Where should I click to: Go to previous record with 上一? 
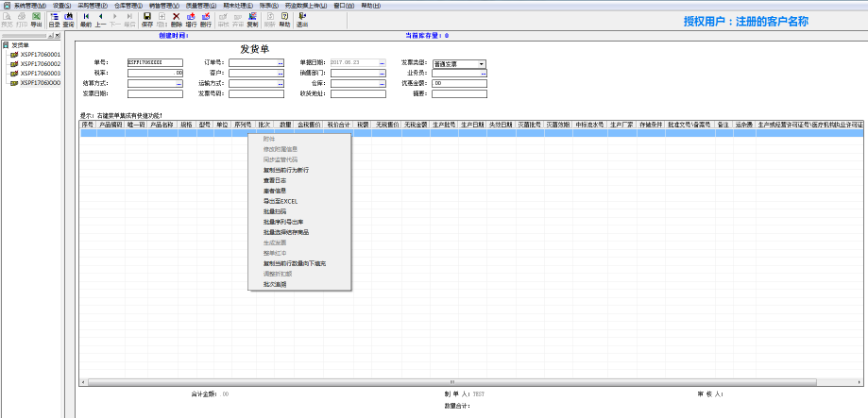[100, 20]
